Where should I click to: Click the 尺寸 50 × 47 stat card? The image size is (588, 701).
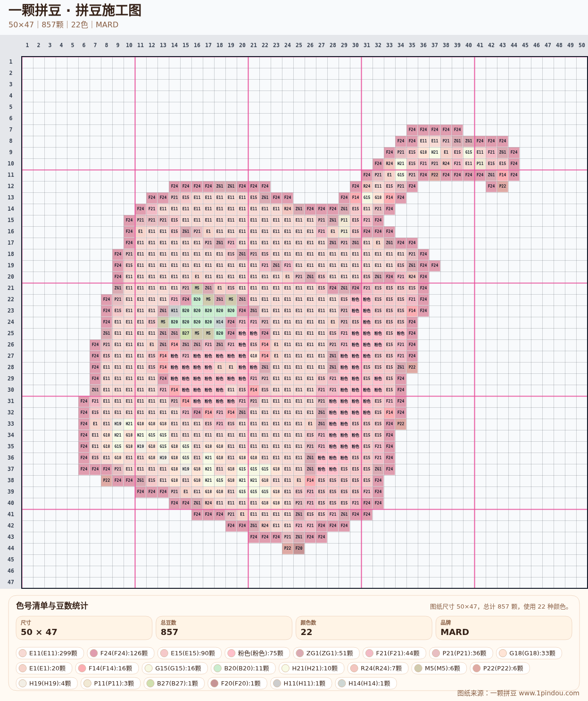coord(84,628)
